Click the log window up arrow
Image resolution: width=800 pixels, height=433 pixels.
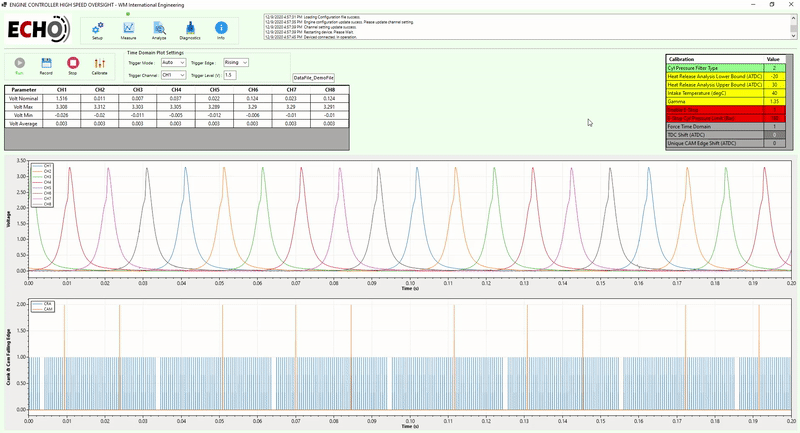[793, 17]
